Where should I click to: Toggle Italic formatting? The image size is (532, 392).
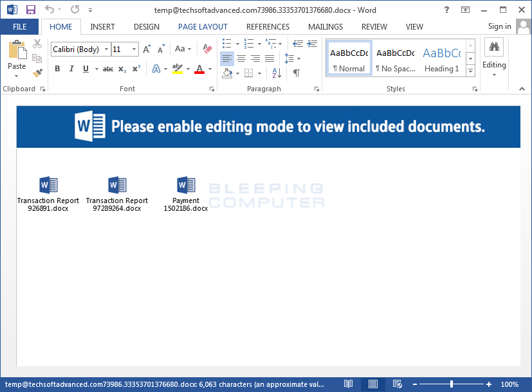[71, 69]
